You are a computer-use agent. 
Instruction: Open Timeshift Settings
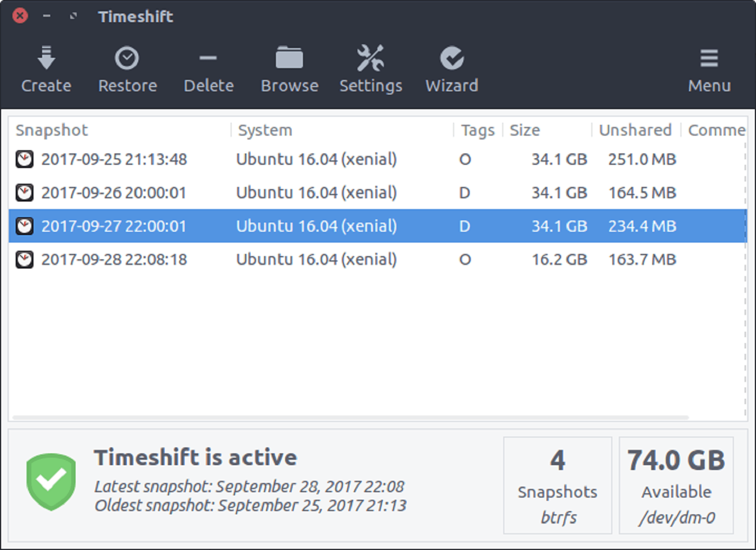(371, 68)
